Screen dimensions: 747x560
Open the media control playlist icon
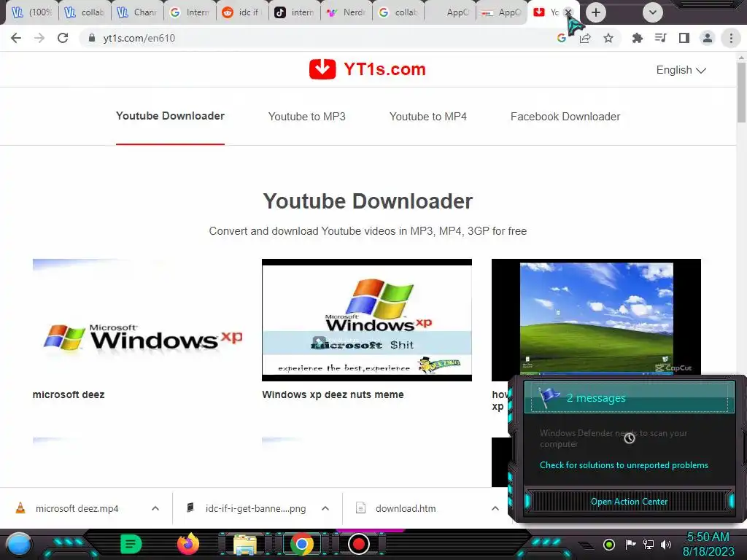click(660, 38)
